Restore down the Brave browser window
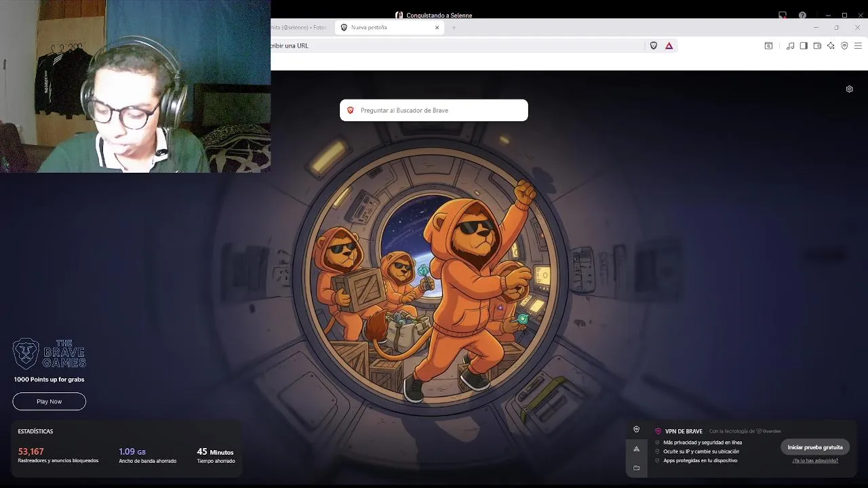 point(837,28)
